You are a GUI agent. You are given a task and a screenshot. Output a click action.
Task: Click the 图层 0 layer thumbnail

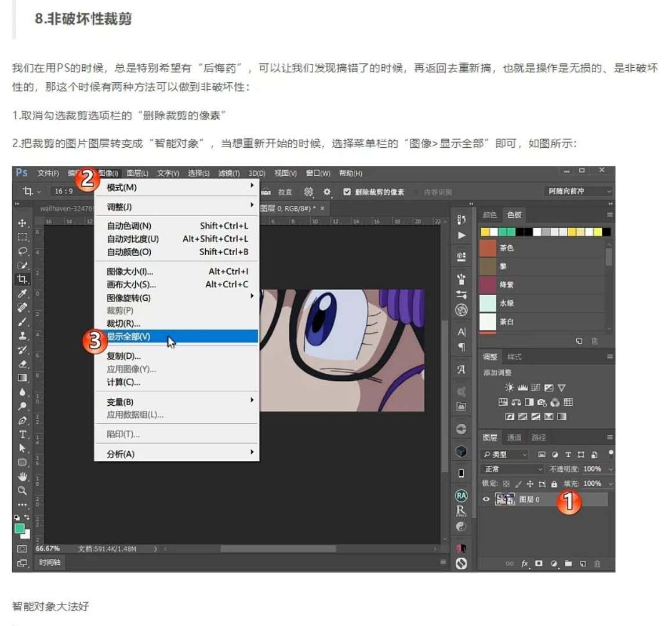click(x=504, y=499)
